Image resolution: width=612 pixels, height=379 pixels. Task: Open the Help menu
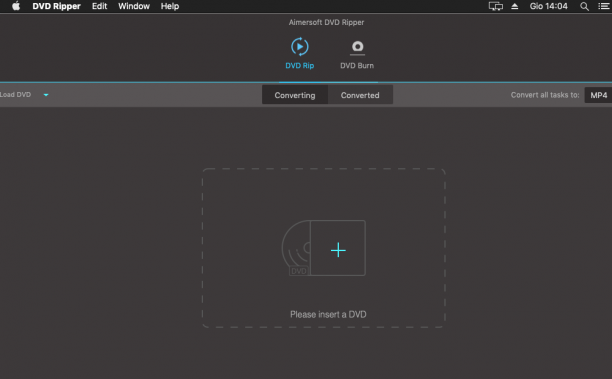(170, 6)
